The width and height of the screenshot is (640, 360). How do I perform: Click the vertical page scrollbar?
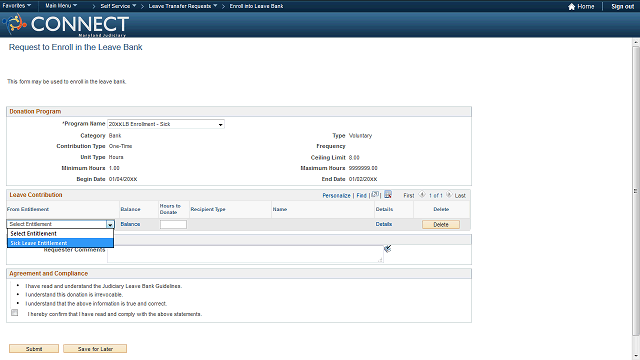coord(636,191)
